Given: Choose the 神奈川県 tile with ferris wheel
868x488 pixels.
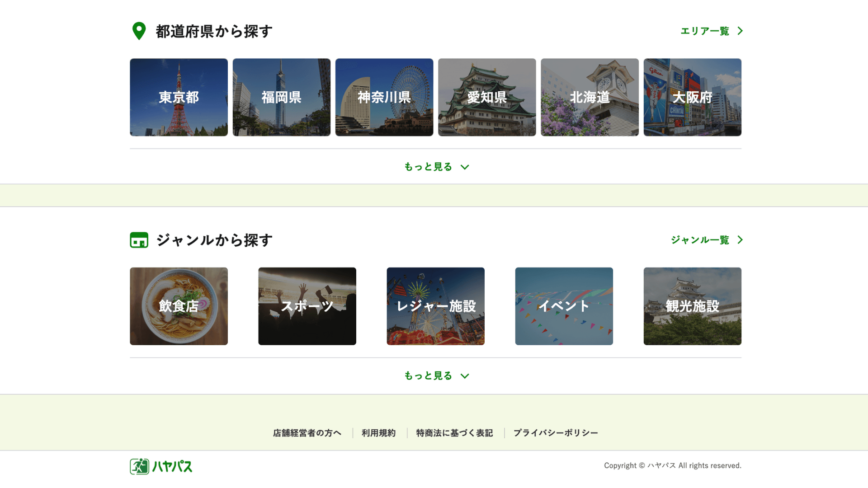Looking at the screenshot, I should tap(384, 97).
